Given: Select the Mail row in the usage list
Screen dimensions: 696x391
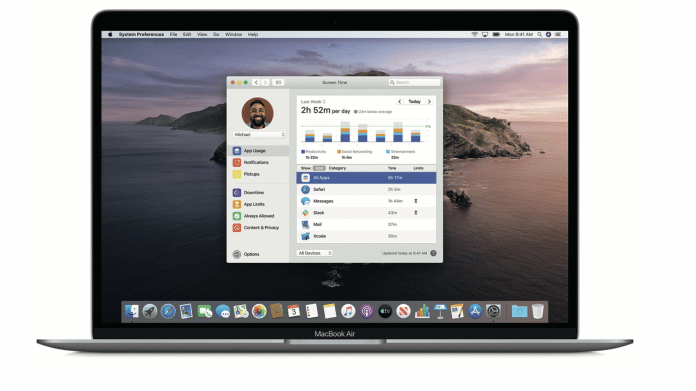Looking at the screenshot, I should 366,225.
